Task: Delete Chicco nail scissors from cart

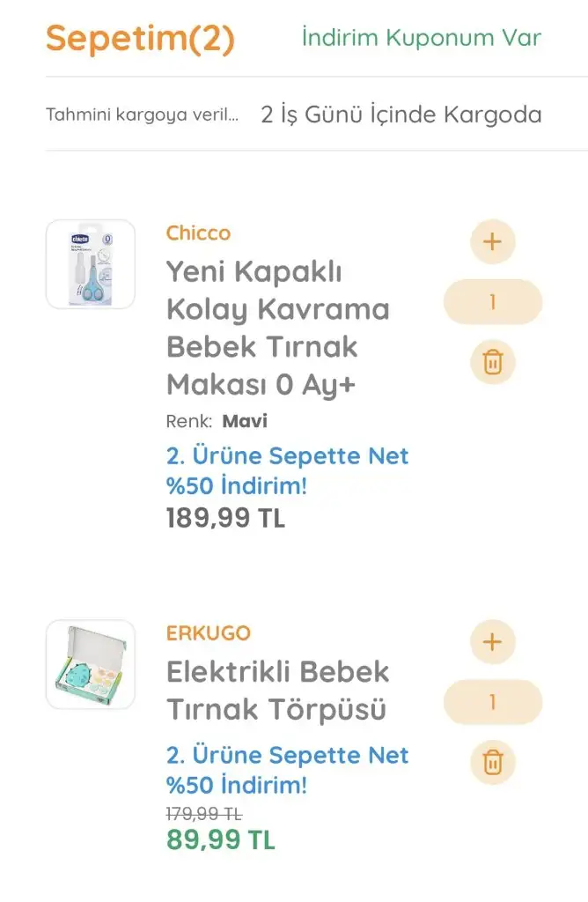Action: (x=493, y=362)
